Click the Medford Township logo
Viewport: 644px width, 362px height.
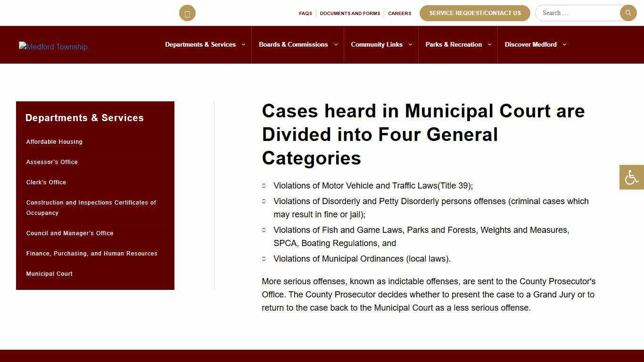coord(53,47)
